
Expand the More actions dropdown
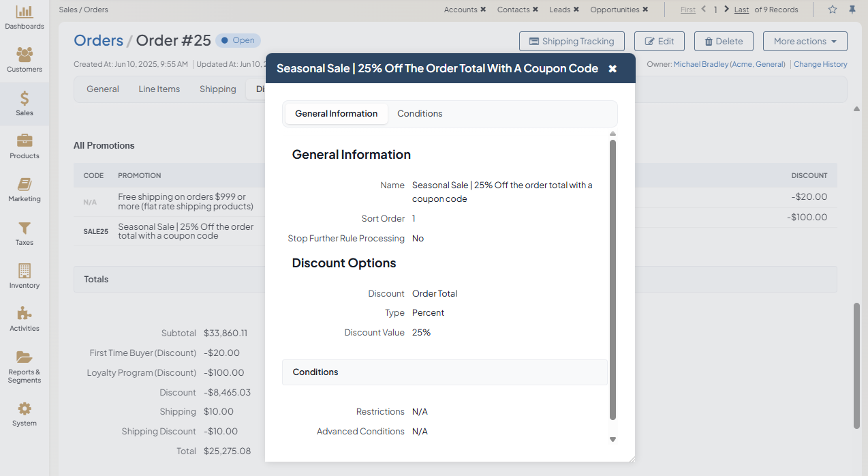tap(805, 41)
